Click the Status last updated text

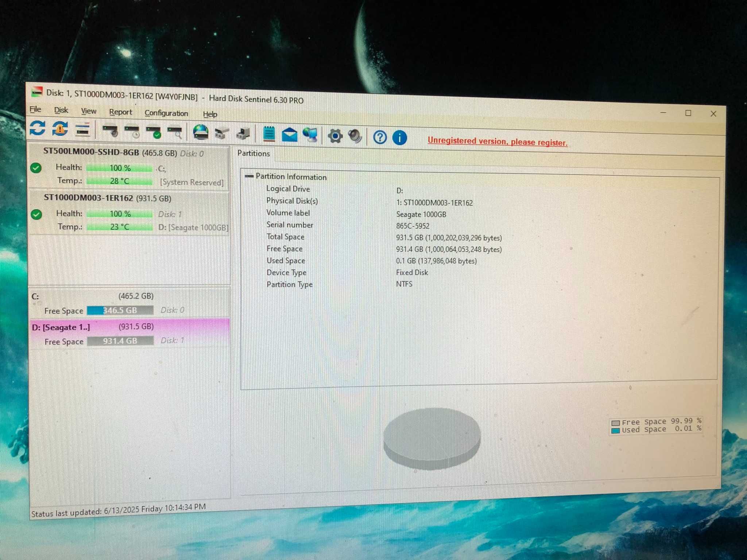[119, 510]
